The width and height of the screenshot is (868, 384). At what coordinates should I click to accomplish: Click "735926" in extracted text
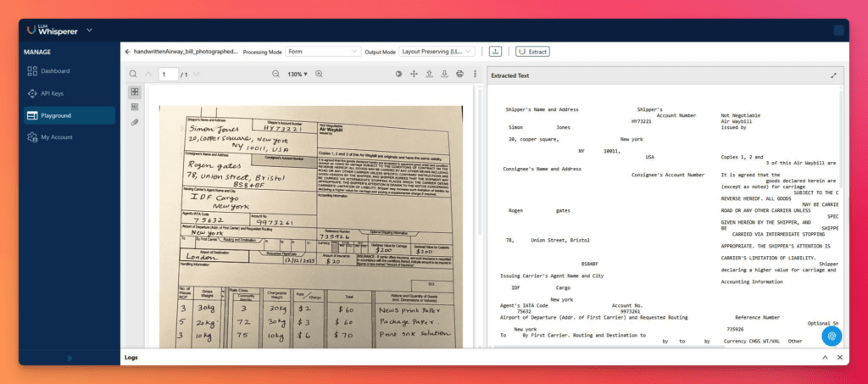(735, 329)
